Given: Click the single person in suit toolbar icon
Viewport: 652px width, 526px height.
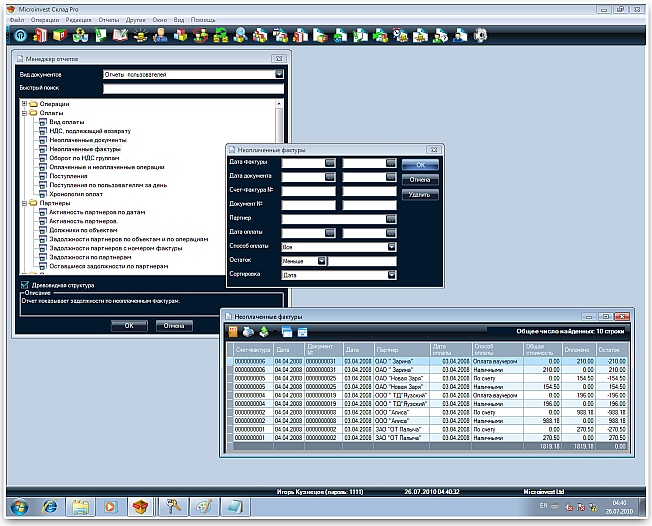Looking at the screenshot, I should 160,35.
